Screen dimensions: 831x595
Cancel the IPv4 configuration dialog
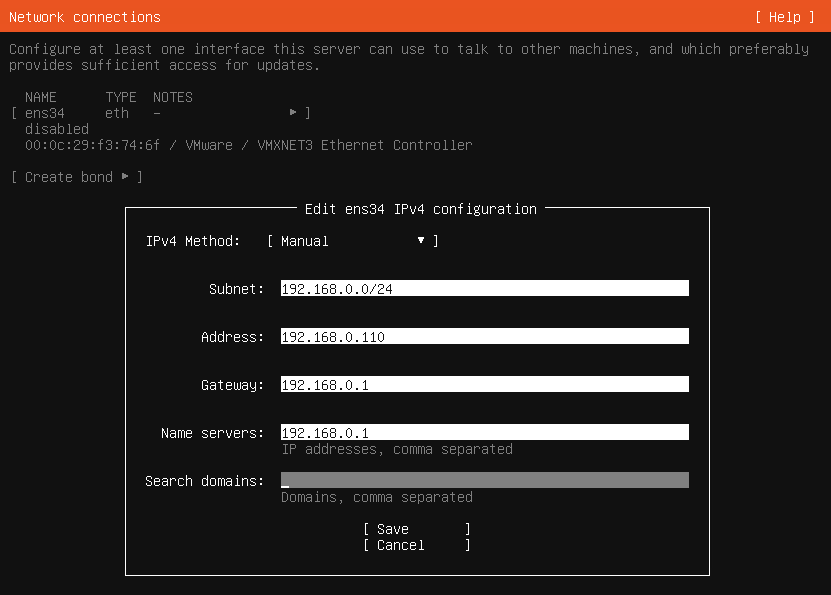(416, 545)
